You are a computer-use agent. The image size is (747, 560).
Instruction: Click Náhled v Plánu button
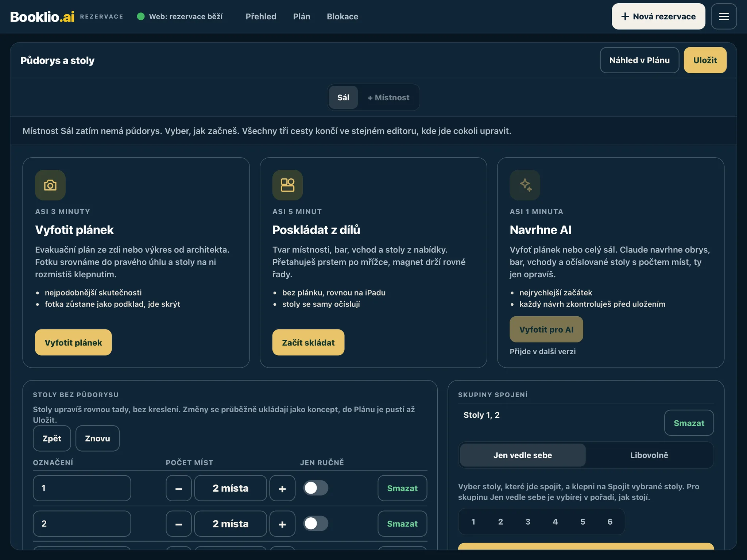639,60
